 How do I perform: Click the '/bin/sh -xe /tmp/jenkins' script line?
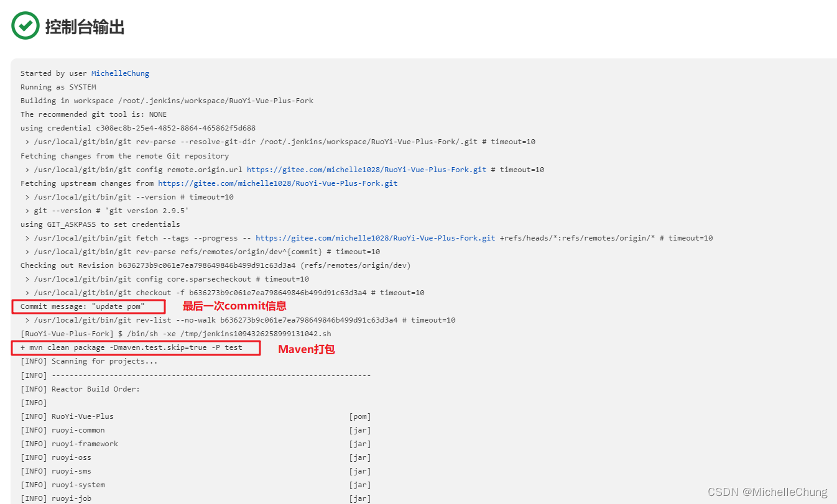pyautogui.click(x=176, y=334)
